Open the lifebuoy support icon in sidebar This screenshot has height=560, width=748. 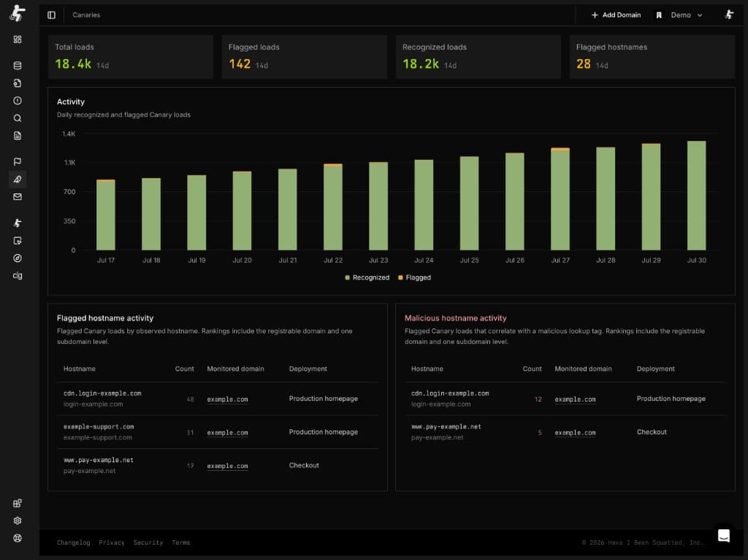tap(18, 538)
